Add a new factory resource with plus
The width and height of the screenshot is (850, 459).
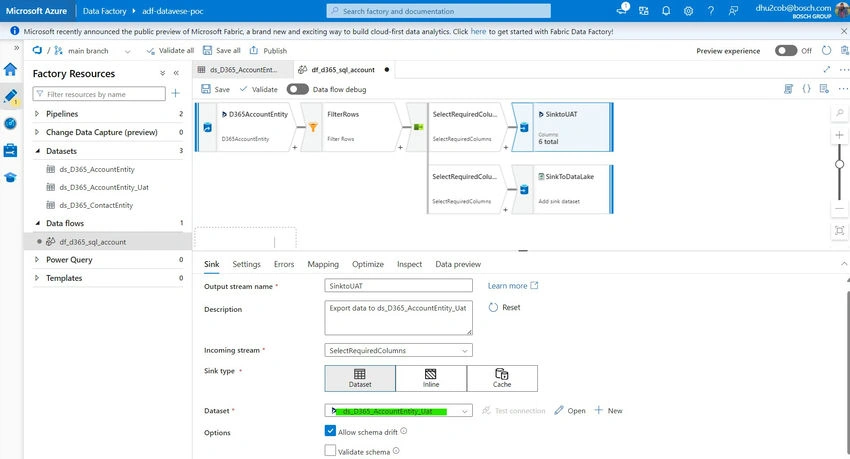[x=176, y=94]
